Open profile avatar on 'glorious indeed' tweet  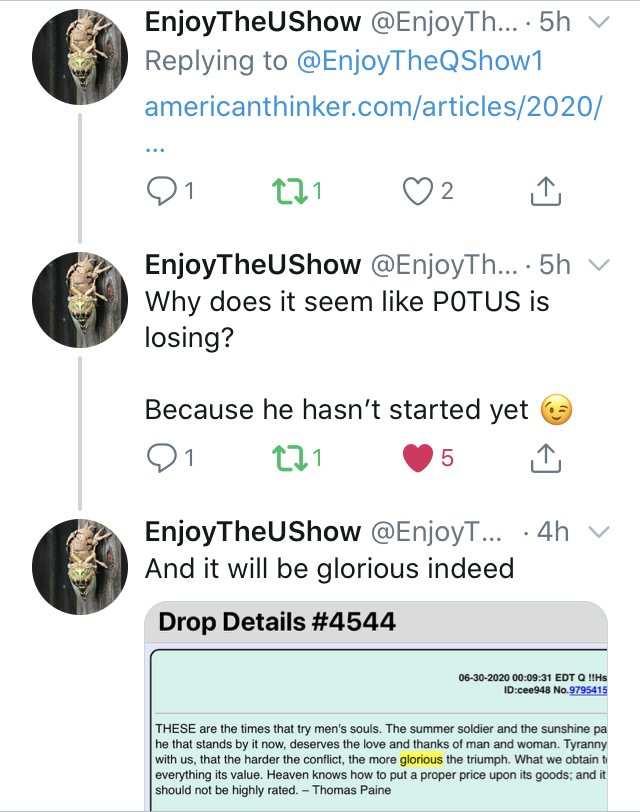tap(80, 567)
